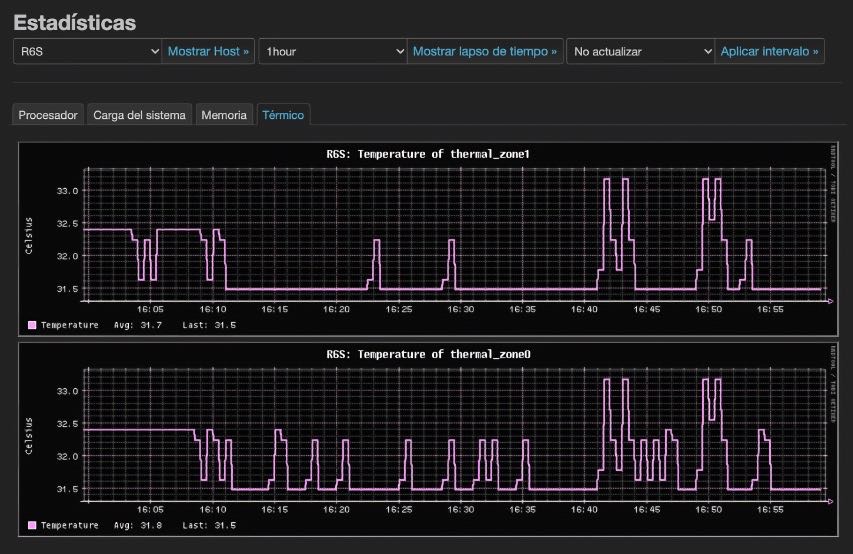The width and height of the screenshot is (853, 554).
Task: Click the Estadísticas page heading
Action: (75, 22)
